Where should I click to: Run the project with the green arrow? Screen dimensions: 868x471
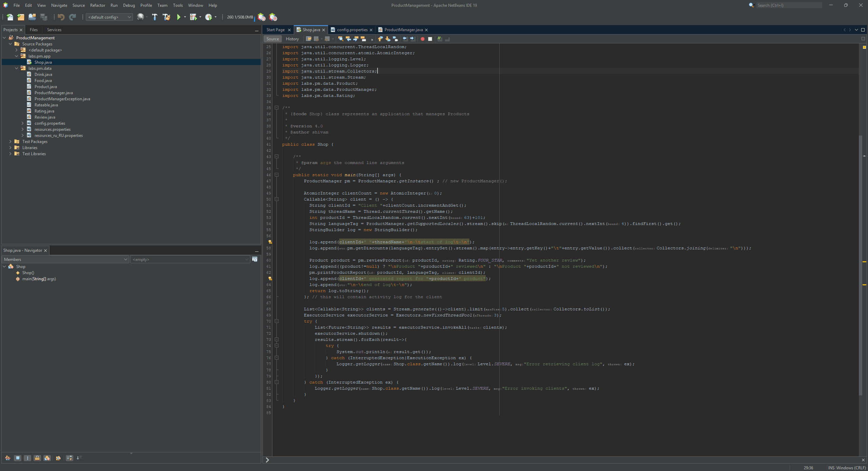click(x=179, y=17)
